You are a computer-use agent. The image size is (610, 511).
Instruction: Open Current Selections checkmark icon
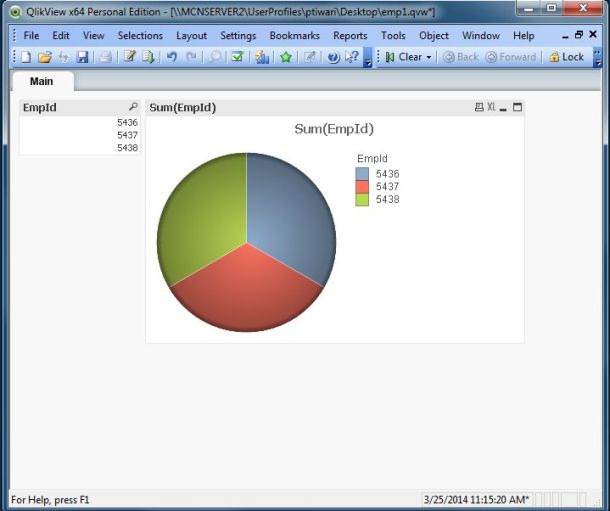[237, 57]
